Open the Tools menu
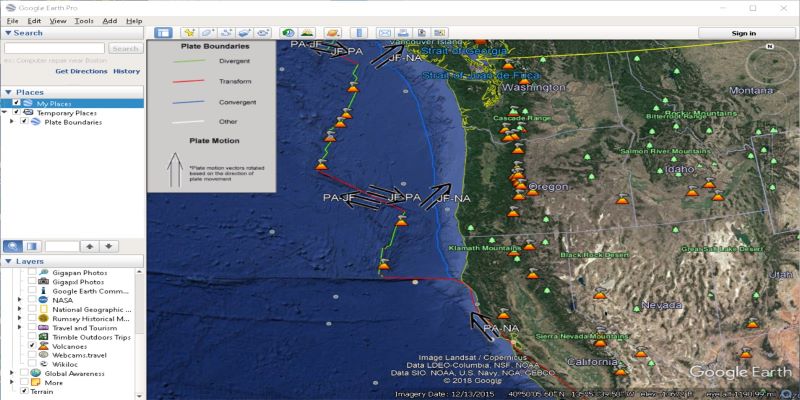Viewport: 800px width, 400px height. pyautogui.click(x=84, y=20)
